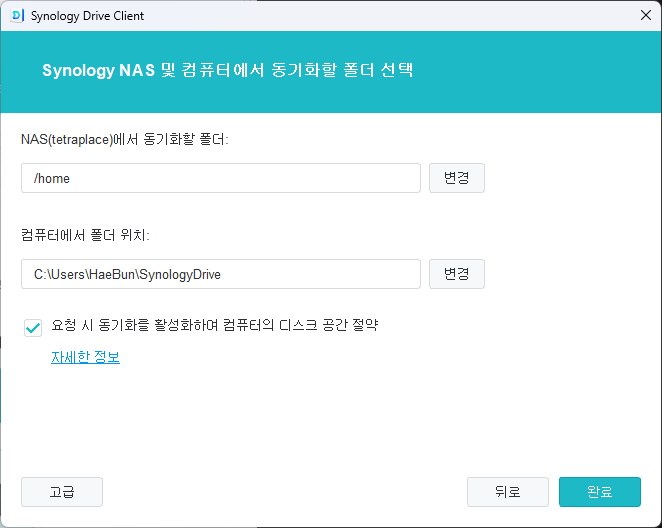Click the header title Synology NAS 및 컴퓨터에서 동기화할 폴더 선택
The height and width of the screenshot is (528, 662).
coord(228,70)
